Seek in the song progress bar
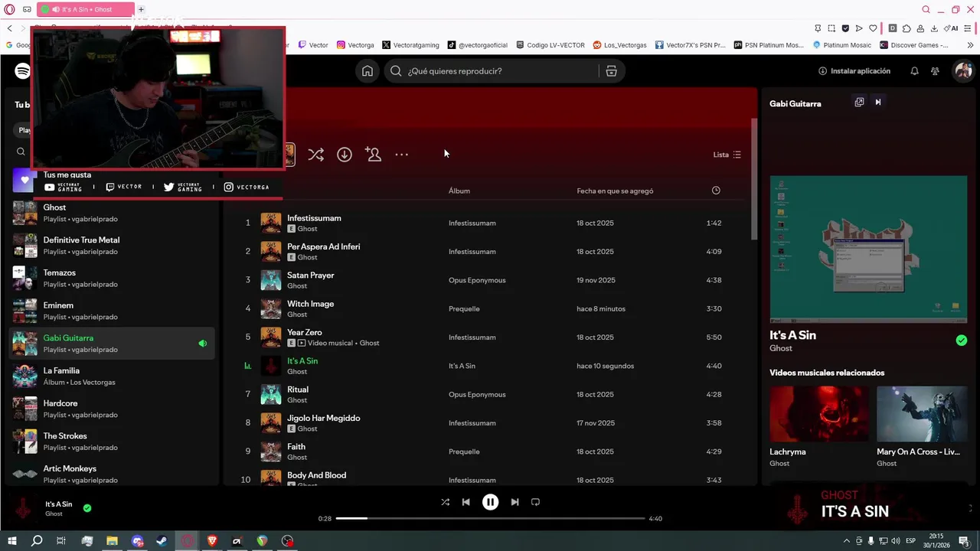This screenshot has width=980, height=551. [x=490, y=519]
